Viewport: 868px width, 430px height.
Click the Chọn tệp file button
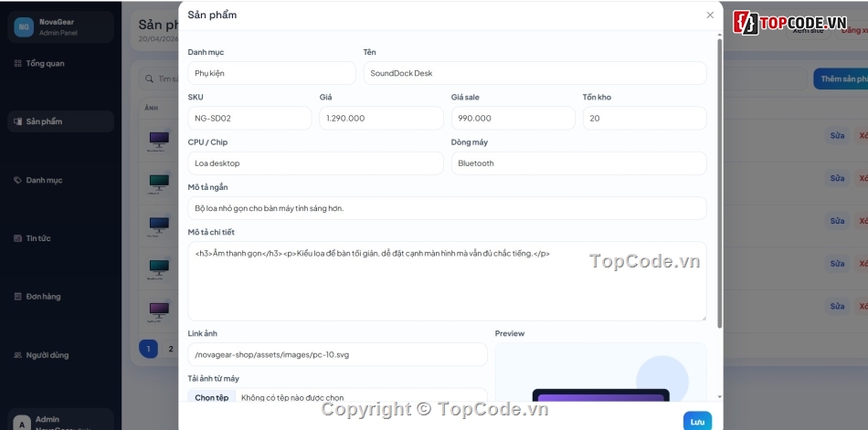(x=211, y=397)
